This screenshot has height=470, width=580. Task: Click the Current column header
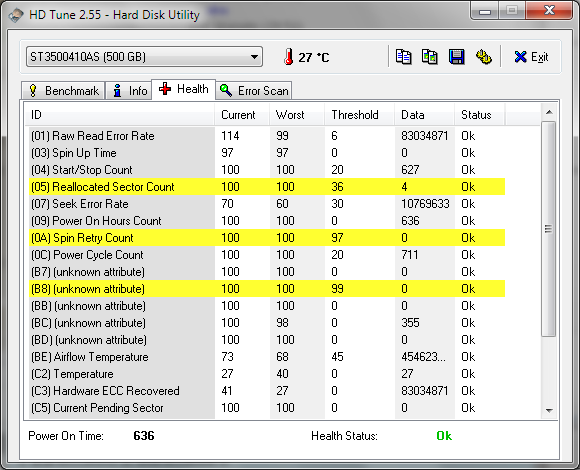click(242, 115)
